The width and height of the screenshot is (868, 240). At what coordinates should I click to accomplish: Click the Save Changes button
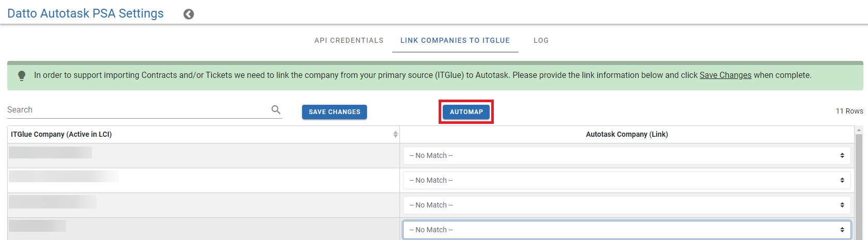pos(335,112)
